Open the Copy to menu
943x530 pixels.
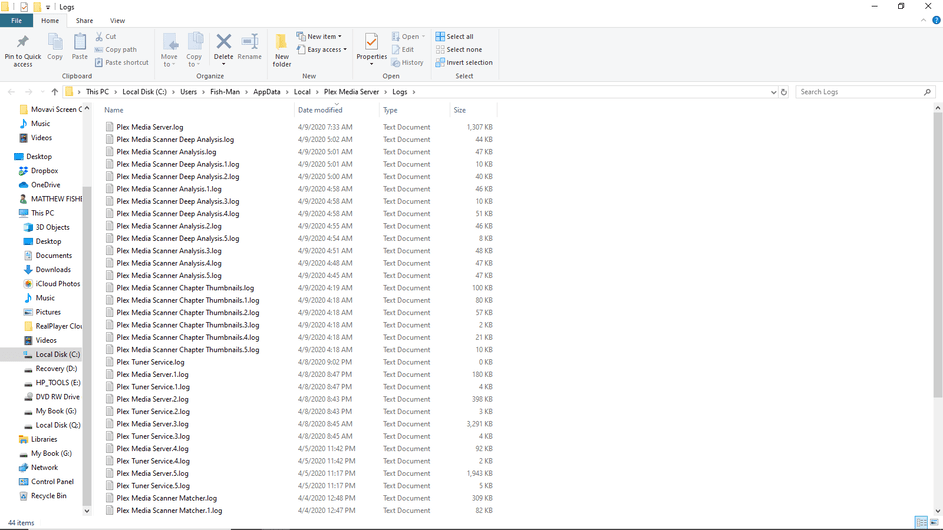(x=194, y=49)
